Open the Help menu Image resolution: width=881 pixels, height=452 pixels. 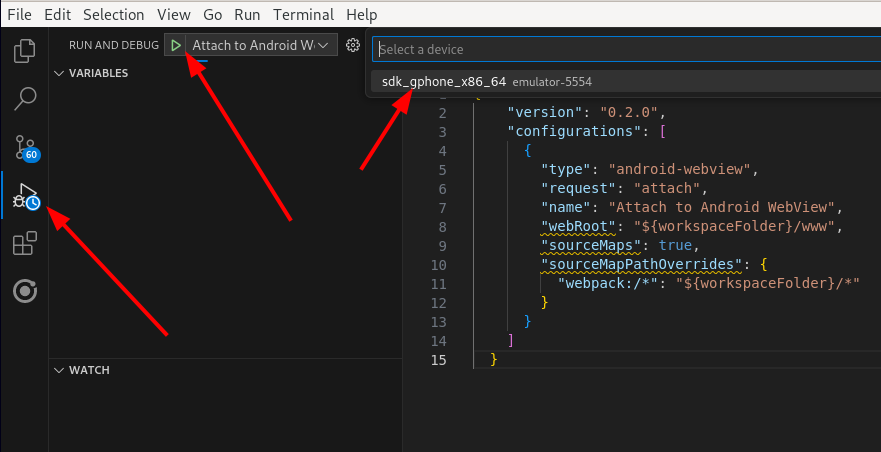361,14
